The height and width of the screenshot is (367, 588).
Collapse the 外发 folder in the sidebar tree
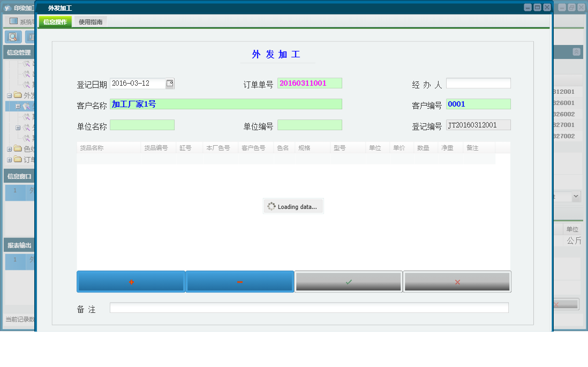[x=10, y=96]
